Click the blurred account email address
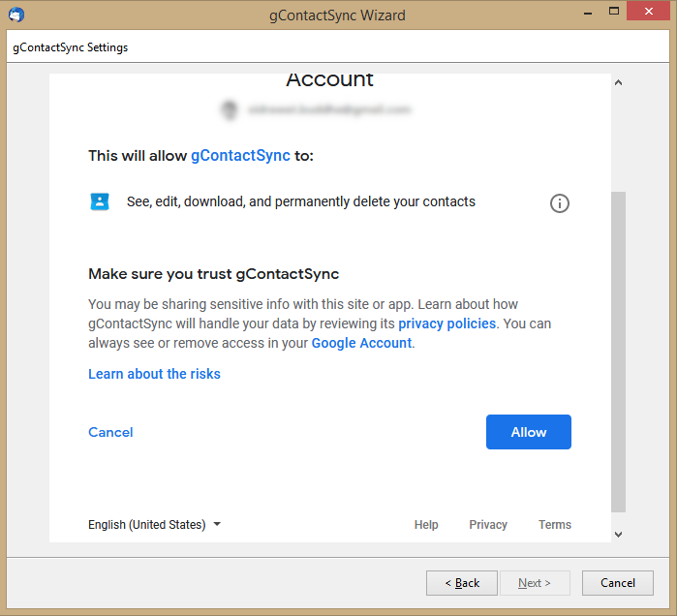Screen dimensions: 677x616 (x=329, y=109)
